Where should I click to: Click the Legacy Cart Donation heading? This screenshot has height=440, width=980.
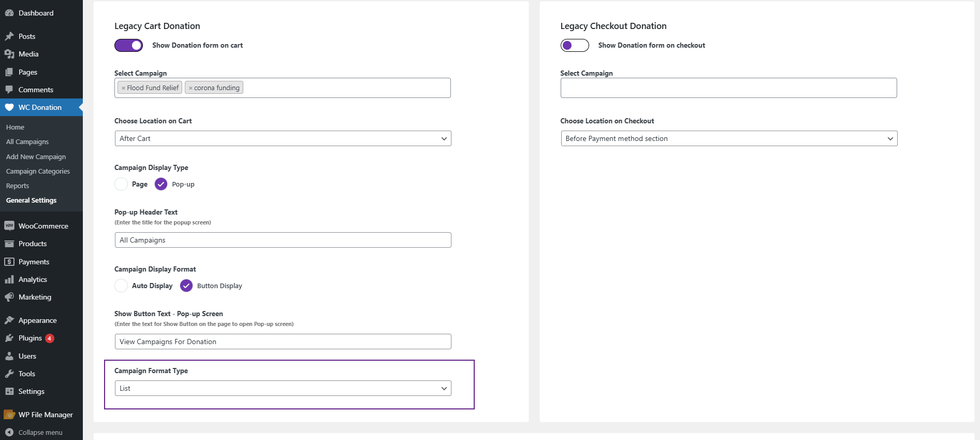coord(157,26)
